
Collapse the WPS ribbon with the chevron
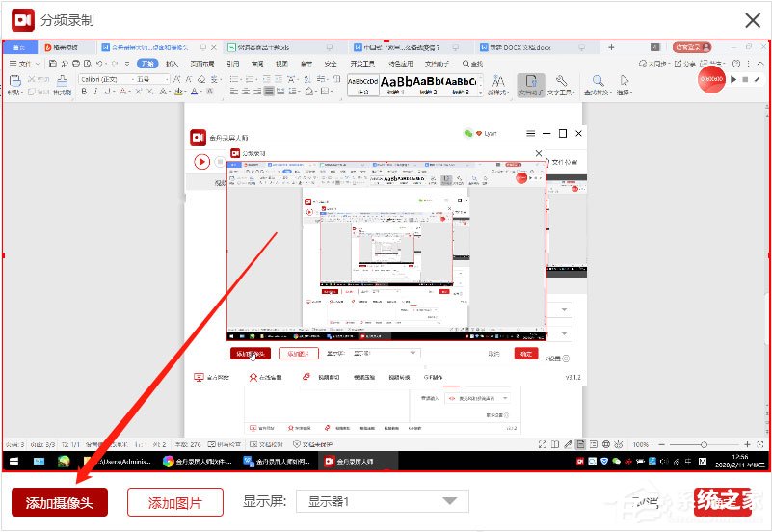click(760, 64)
